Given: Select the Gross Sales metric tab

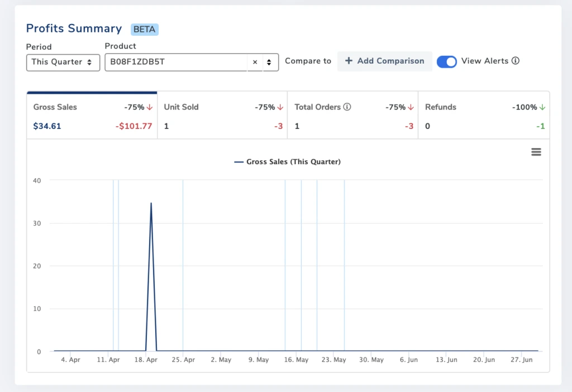Looking at the screenshot, I should (x=92, y=116).
